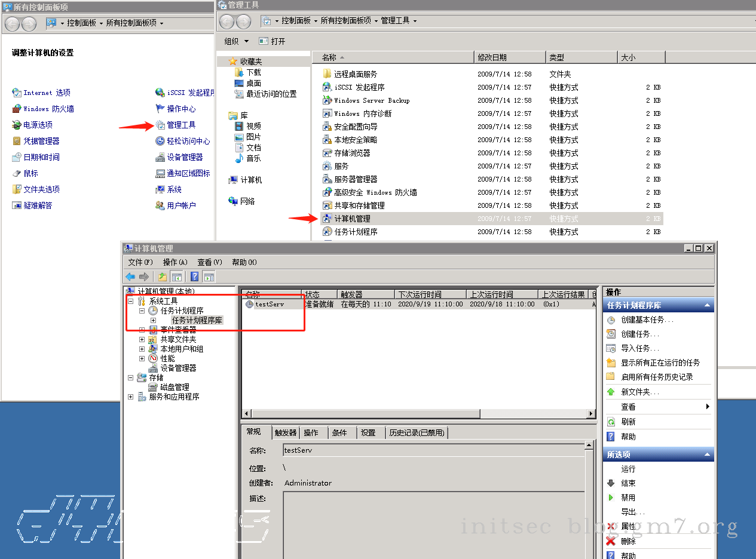Click the back arrow in Computer Management toolbar
This screenshot has height=559, width=756.
[130, 277]
